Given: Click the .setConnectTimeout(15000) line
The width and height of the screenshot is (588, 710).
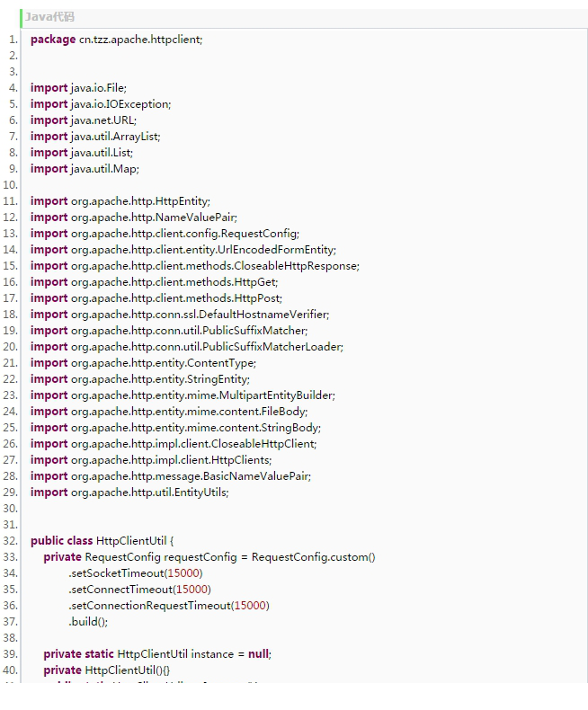Looking at the screenshot, I should click(139, 590).
